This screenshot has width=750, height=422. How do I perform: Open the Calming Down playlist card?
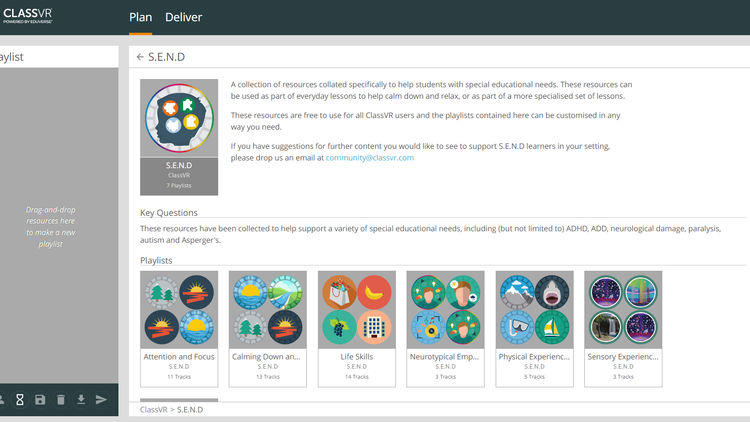point(268,329)
